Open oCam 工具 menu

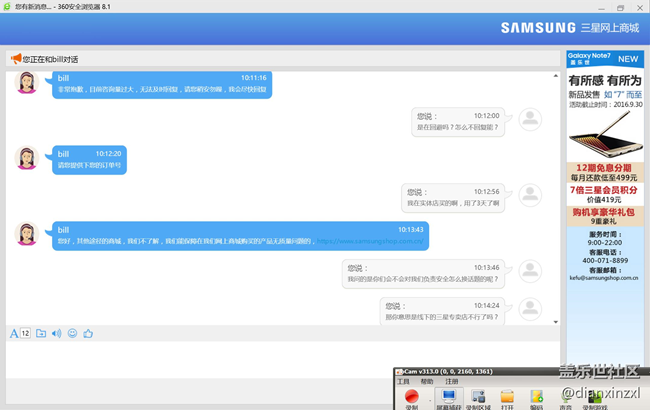tap(403, 381)
